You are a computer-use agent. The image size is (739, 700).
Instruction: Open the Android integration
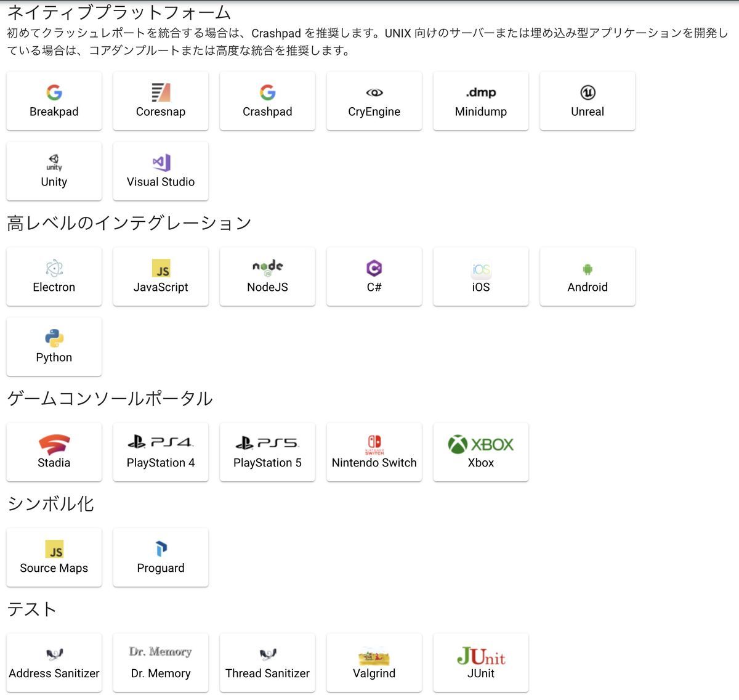coord(587,276)
